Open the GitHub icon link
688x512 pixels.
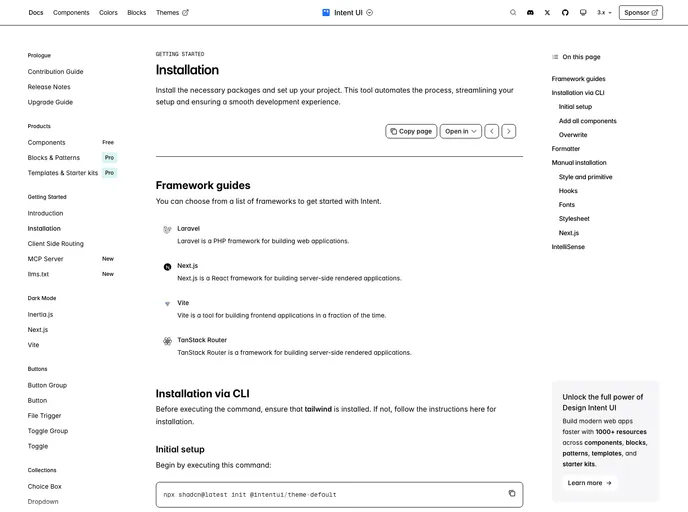[x=565, y=13]
